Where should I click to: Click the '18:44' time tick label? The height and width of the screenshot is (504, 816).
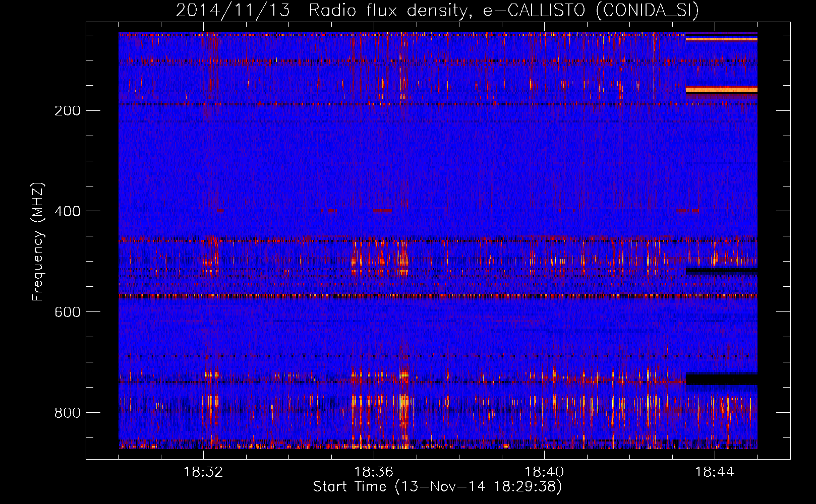[x=715, y=472]
